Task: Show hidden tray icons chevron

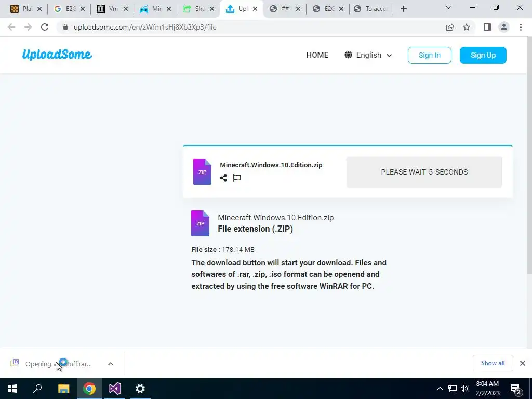Action: tap(440, 389)
